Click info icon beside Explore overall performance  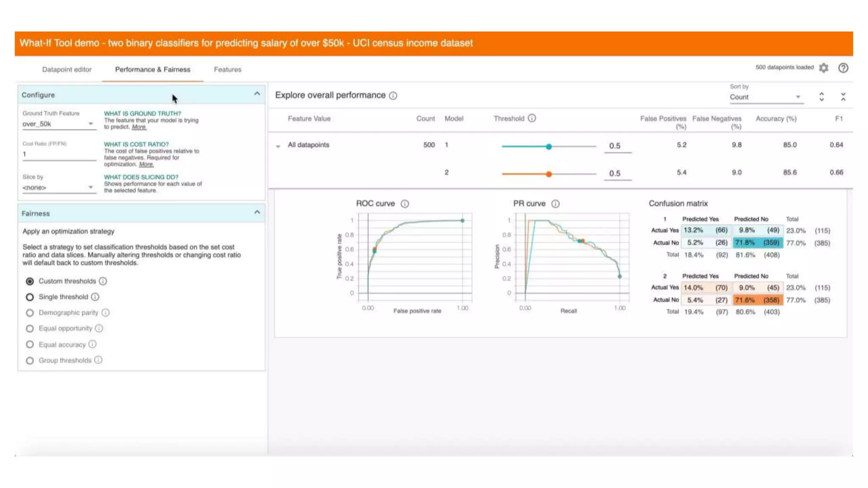(393, 96)
